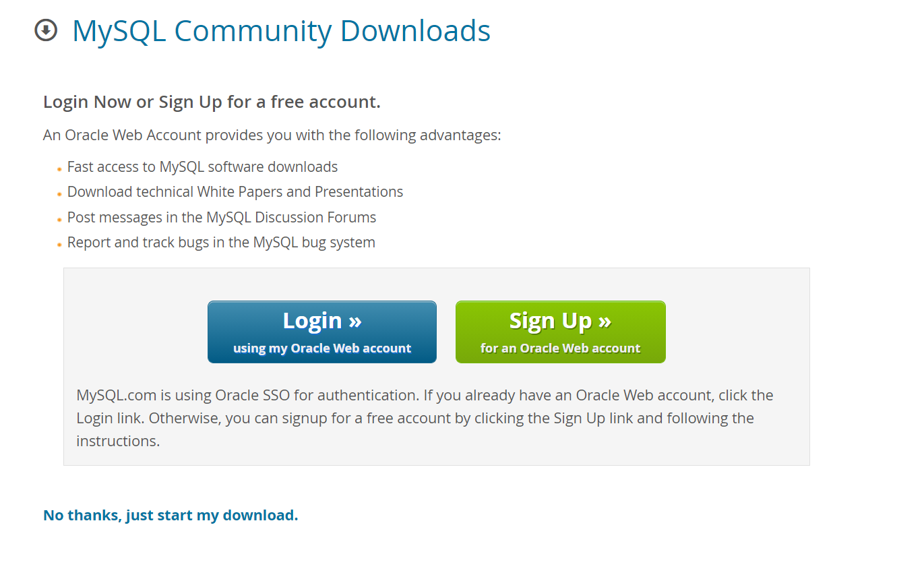The width and height of the screenshot is (924, 581).
Task: Select 'No thanks, just start my download'
Action: [x=171, y=516]
